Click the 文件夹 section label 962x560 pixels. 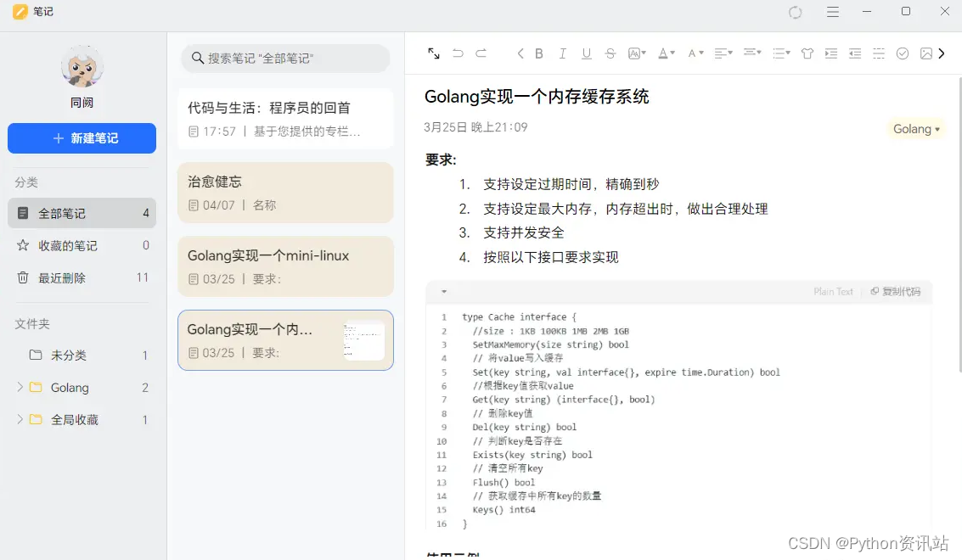[32, 323]
